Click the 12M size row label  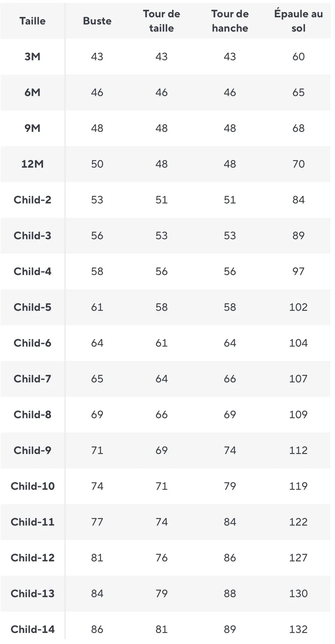33,164
